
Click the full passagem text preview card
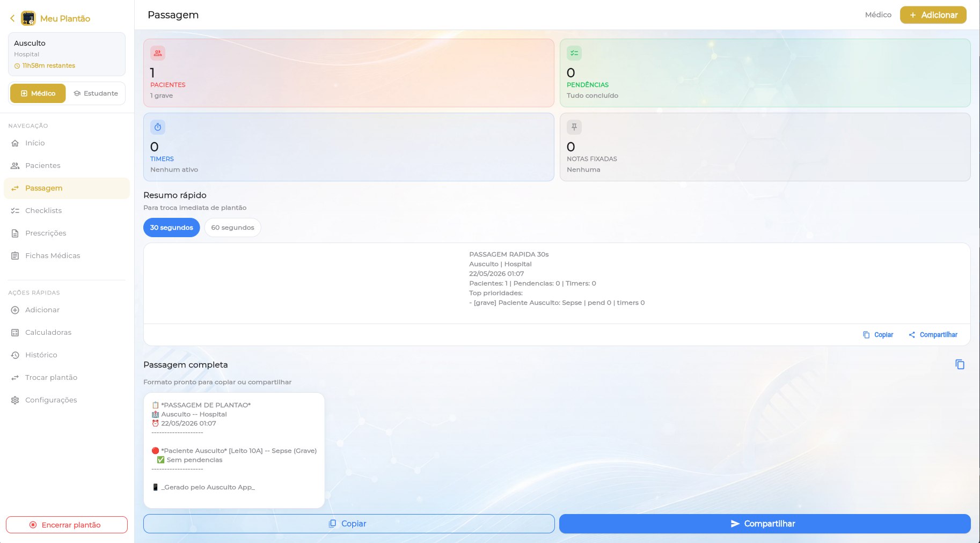click(234, 450)
